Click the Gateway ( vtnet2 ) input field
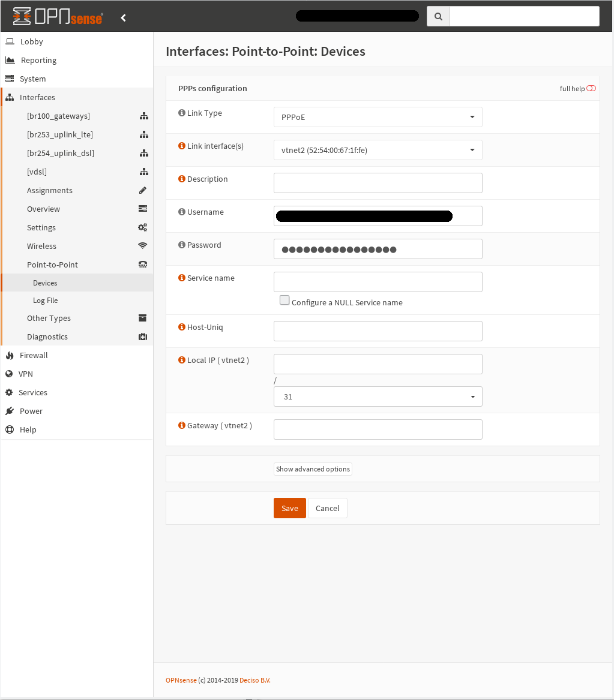This screenshot has height=700, width=614. pyautogui.click(x=378, y=429)
